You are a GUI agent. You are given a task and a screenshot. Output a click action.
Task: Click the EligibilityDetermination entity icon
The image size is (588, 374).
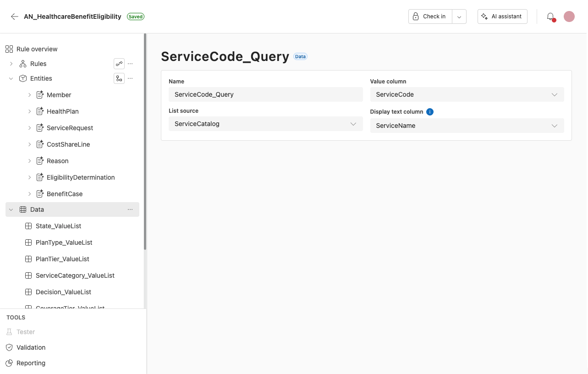(40, 177)
